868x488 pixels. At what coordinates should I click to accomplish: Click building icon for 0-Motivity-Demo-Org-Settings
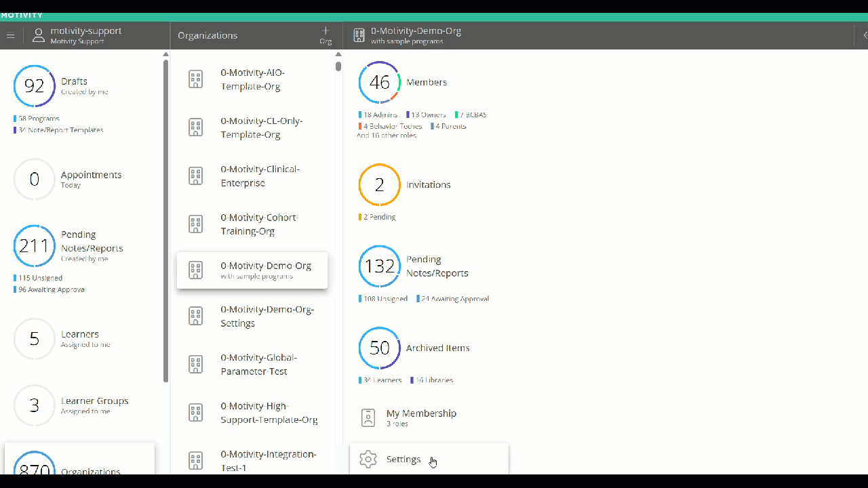(195, 316)
